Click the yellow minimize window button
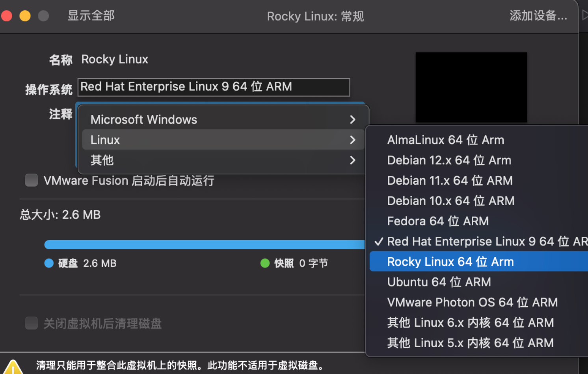Viewport: 588px width, 374px height. (25, 16)
